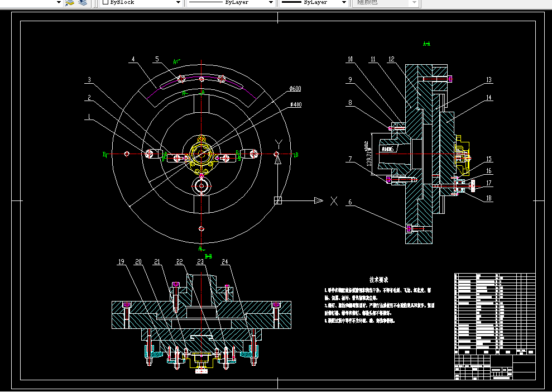
Task: Open the Layer States Manager icon
Action: tap(83, 3)
